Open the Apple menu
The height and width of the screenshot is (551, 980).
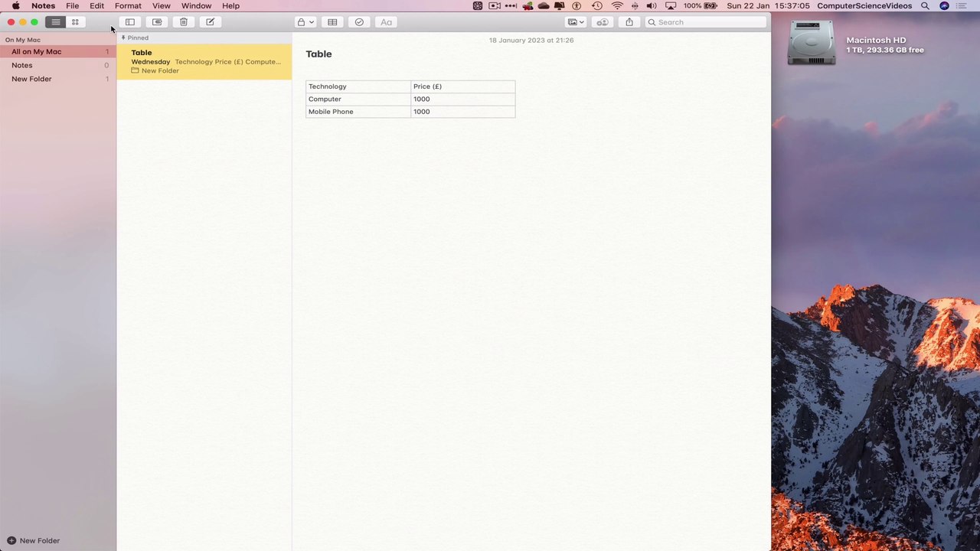15,5
